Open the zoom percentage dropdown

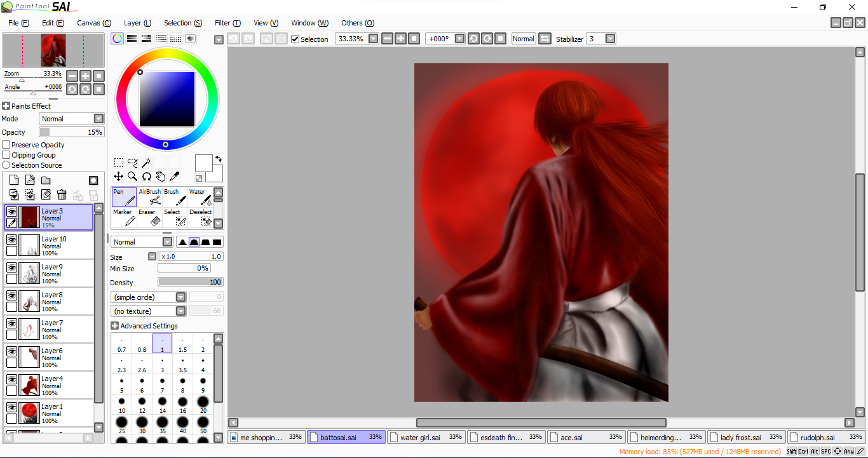pos(374,39)
